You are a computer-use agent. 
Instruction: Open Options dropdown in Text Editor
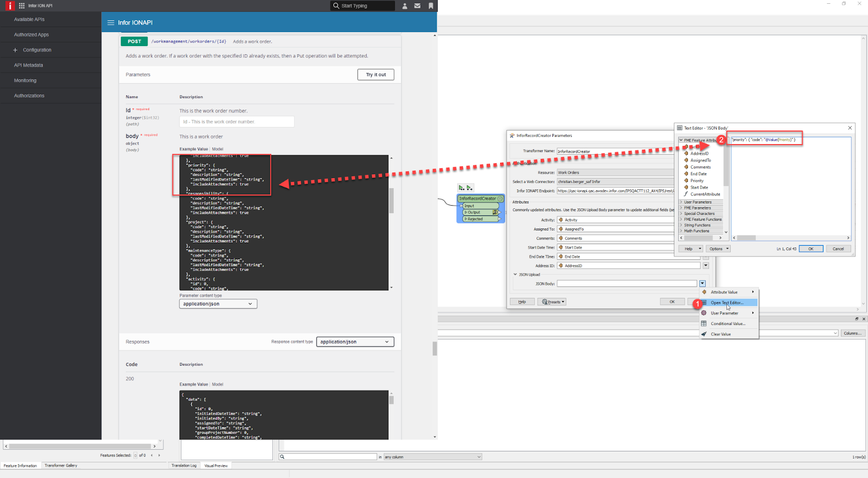click(x=719, y=248)
